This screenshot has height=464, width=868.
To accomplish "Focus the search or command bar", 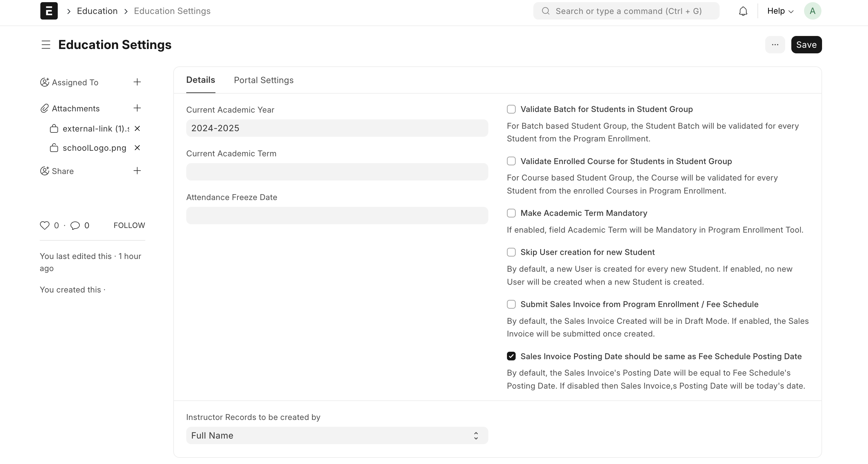I will [626, 11].
